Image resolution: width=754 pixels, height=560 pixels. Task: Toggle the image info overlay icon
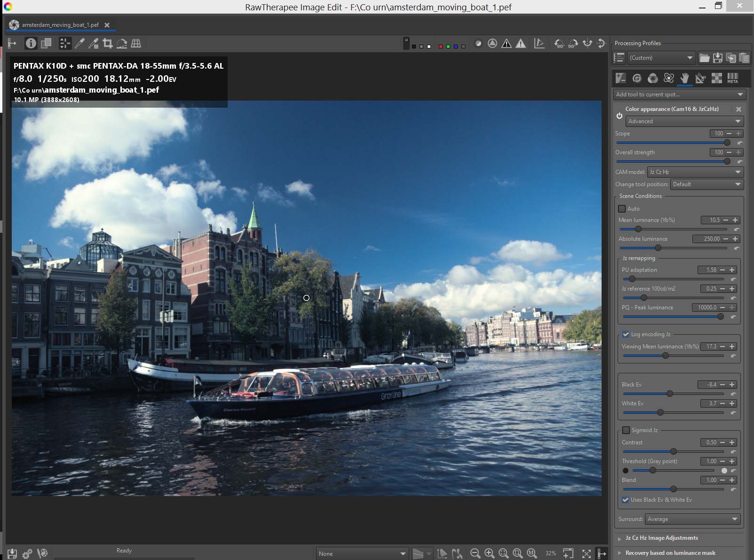pyautogui.click(x=31, y=44)
